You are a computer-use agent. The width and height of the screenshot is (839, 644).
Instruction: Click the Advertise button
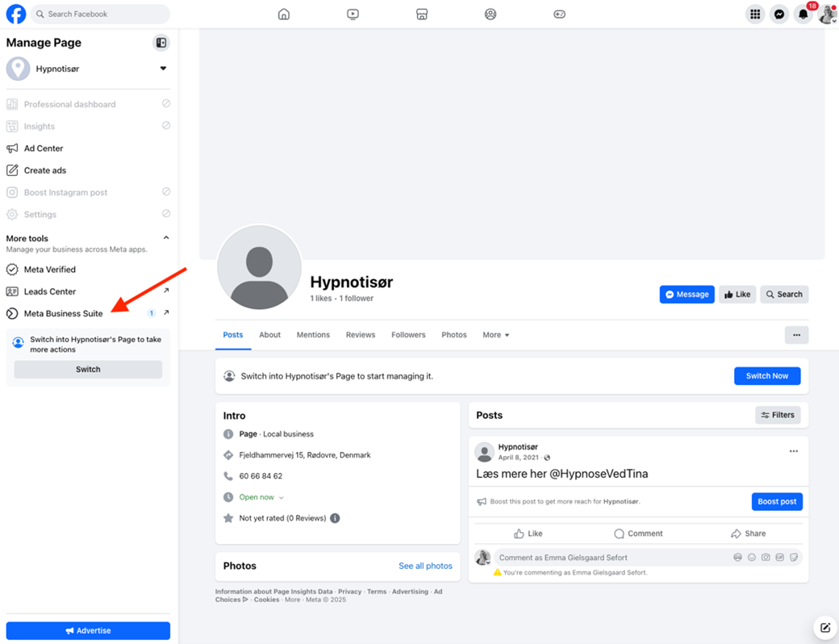(x=88, y=630)
